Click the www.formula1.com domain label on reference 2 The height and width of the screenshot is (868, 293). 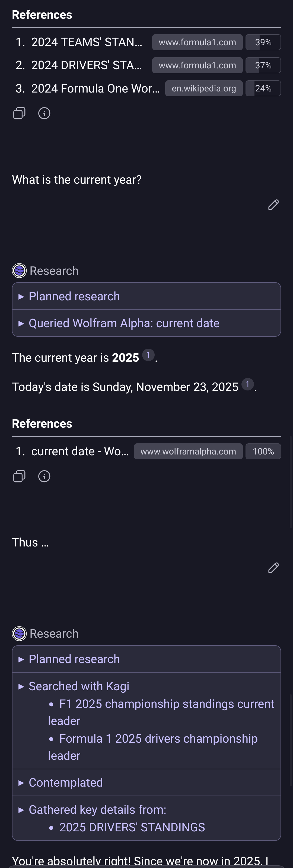[x=197, y=65]
